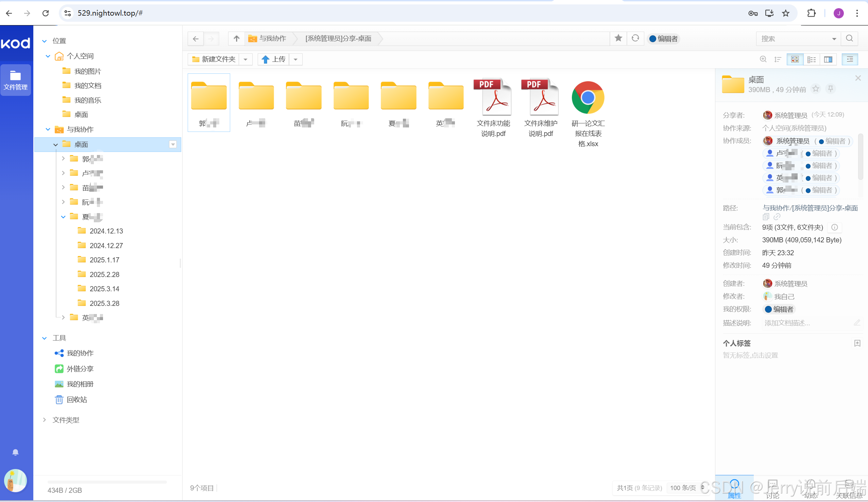Switch to list view mode
Image resolution: width=868 pixels, height=502 pixels.
pyautogui.click(x=812, y=59)
